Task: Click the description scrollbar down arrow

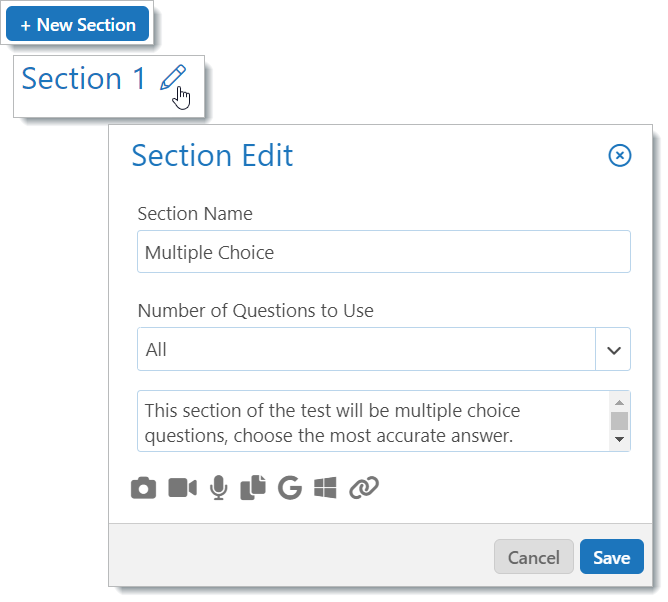Action: click(x=619, y=439)
